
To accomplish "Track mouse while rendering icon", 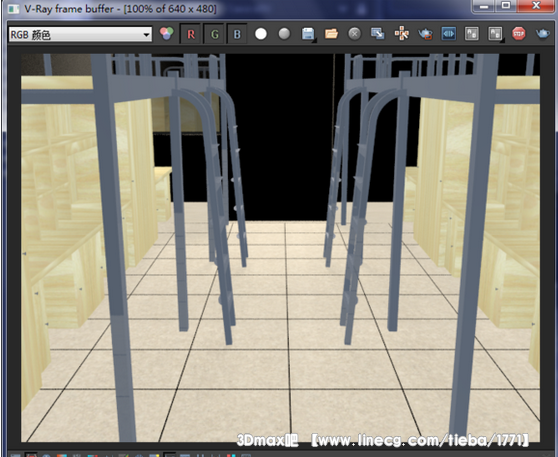I will pos(401,34).
